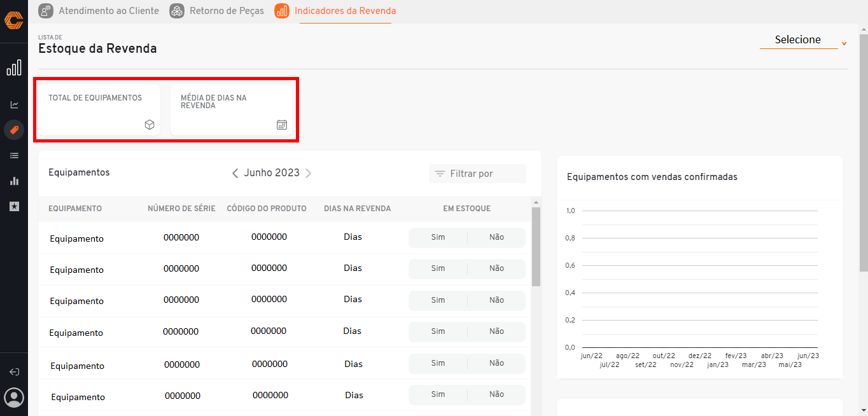Open the list view sidebar icon
The width and height of the screenshot is (868, 416).
point(14,155)
